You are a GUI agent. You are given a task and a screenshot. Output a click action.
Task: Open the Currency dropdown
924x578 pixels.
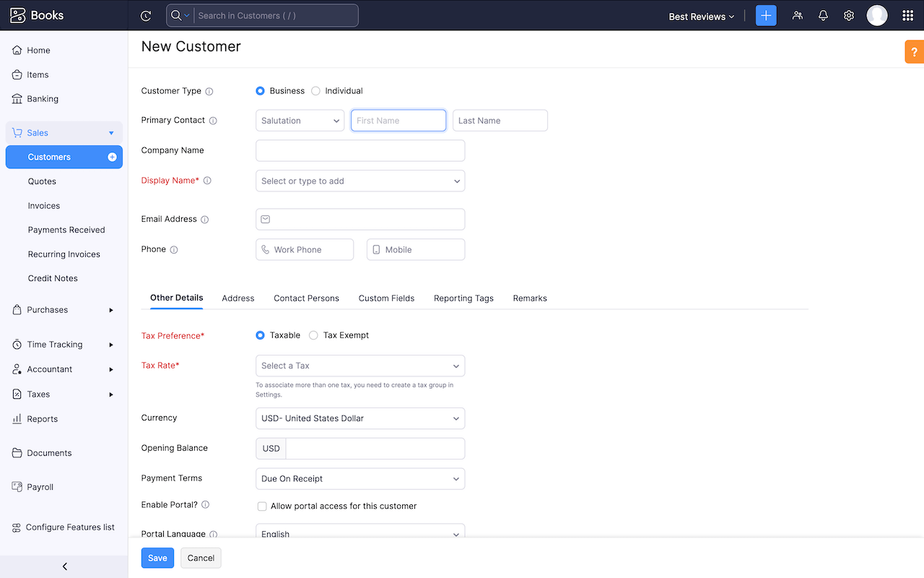click(x=359, y=418)
